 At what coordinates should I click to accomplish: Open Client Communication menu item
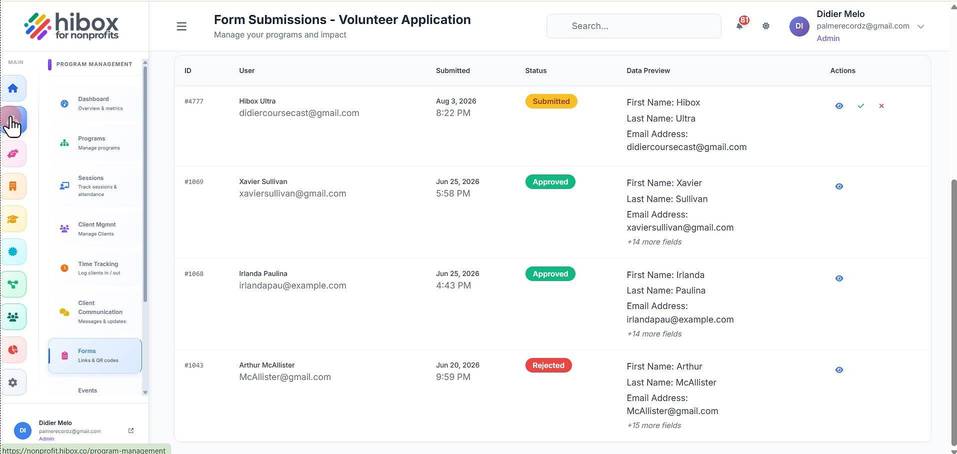pyautogui.click(x=95, y=312)
